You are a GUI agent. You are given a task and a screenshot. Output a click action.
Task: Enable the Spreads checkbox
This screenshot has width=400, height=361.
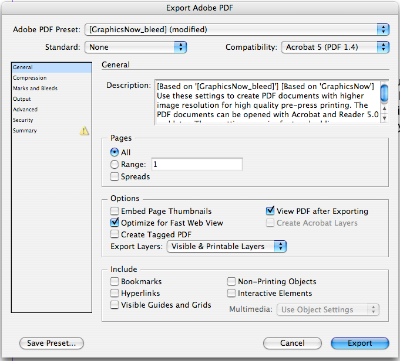pos(114,176)
